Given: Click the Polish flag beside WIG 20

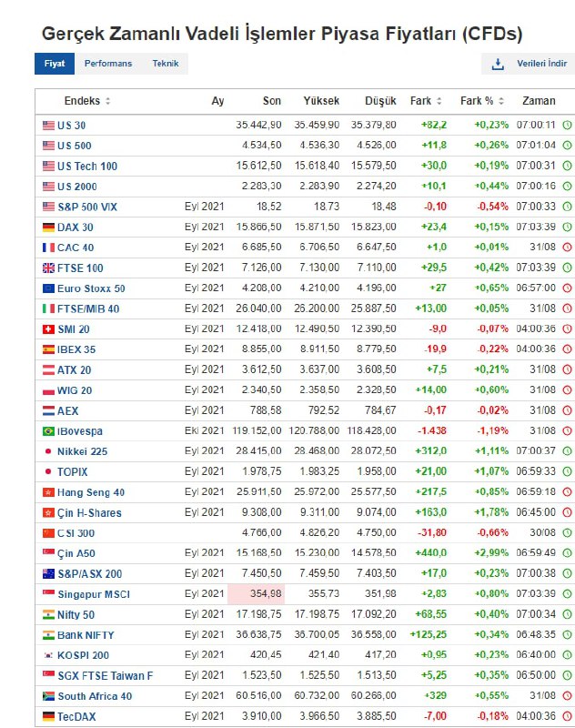Looking at the screenshot, I should pos(48,390).
